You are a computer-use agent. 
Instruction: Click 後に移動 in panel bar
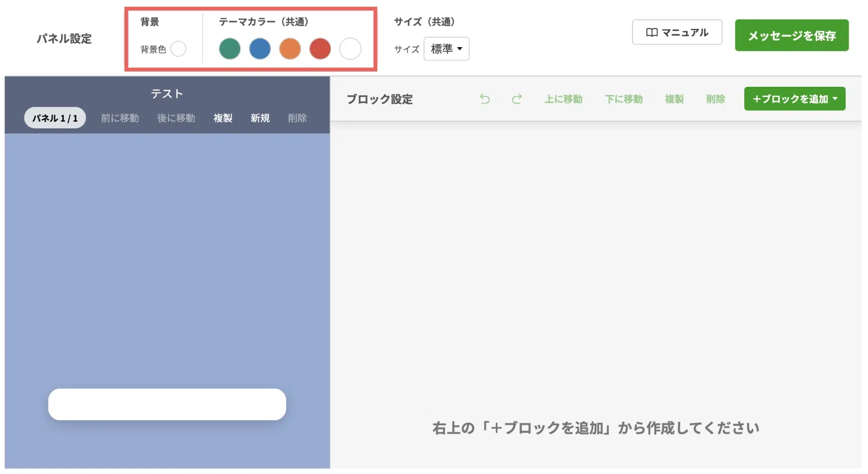coord(176,118)
